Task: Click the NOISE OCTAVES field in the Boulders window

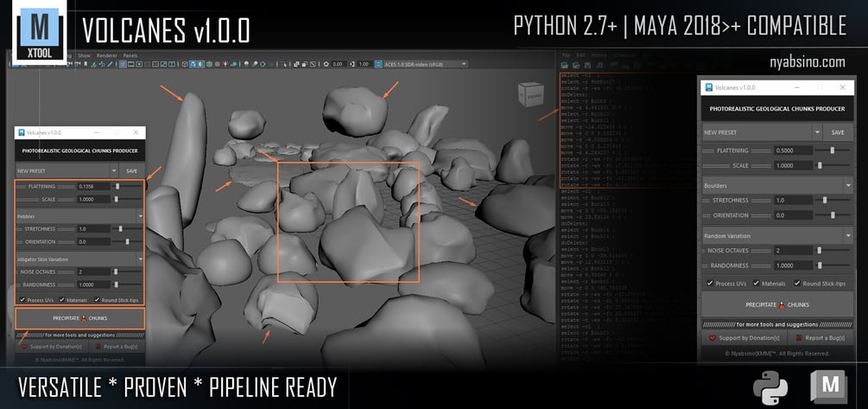Action: tap(794, 251)
